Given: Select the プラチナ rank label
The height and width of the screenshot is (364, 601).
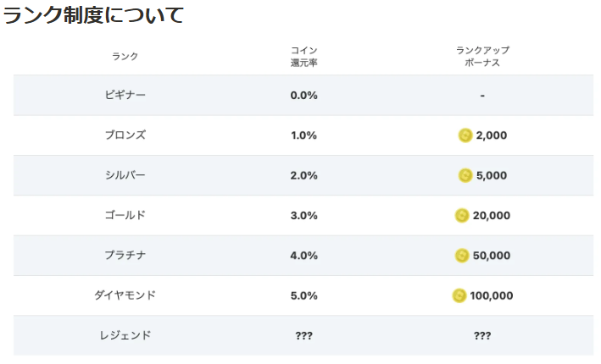Looking at the screenshot, I should coord(125,256).
